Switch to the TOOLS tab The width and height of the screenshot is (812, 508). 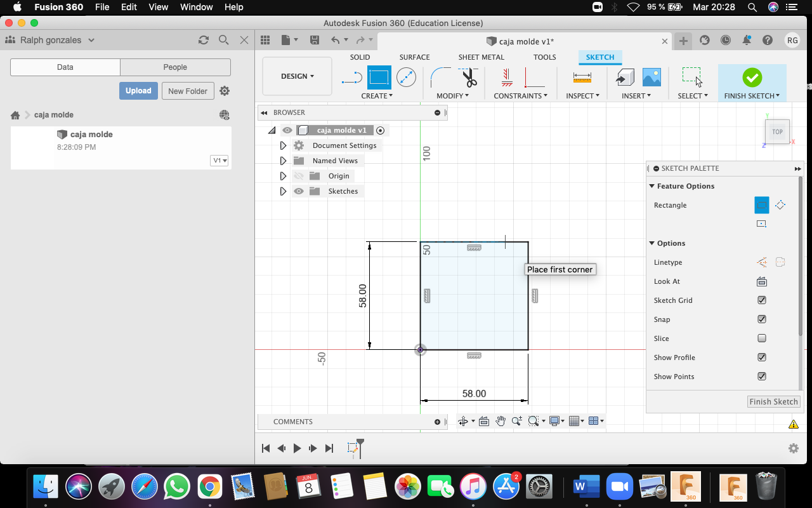544,57
